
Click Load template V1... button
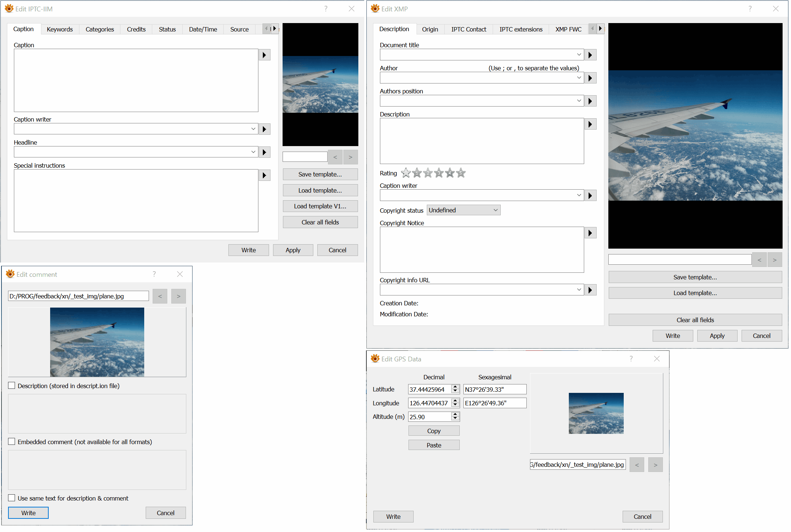tap(320, 206)
